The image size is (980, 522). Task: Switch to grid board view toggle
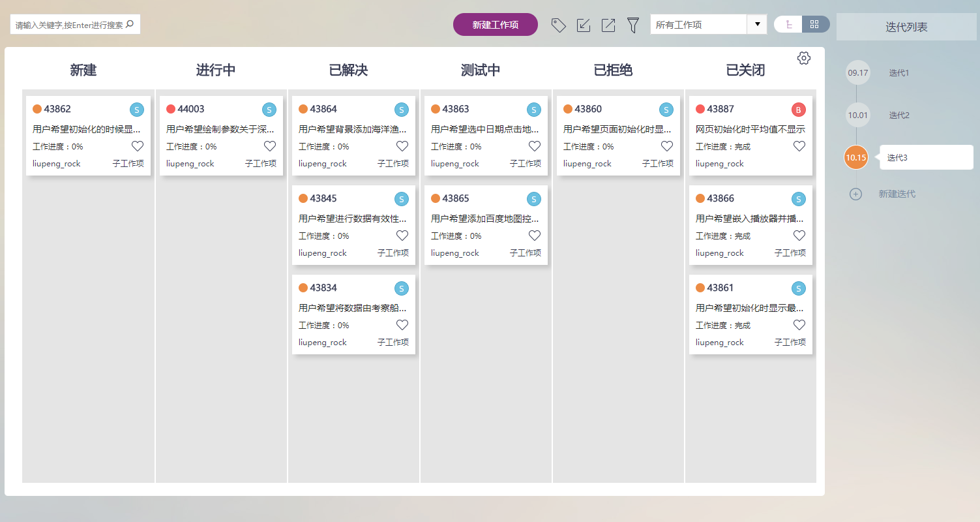coord(815,24)
